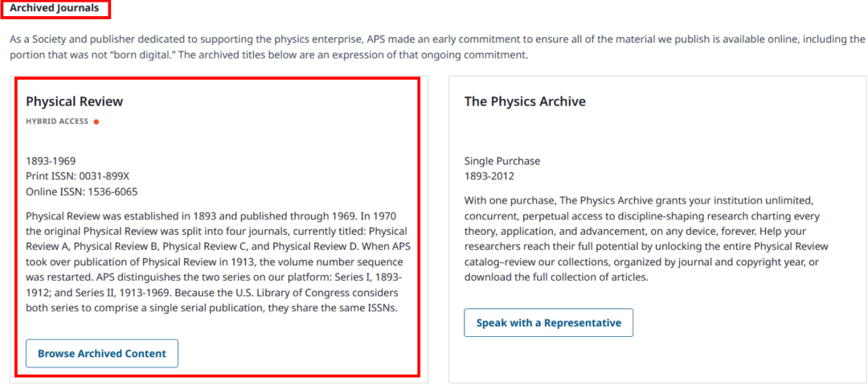Click the Physical Review card title
This screenshot has height=386, width=868.
(75, 101)
